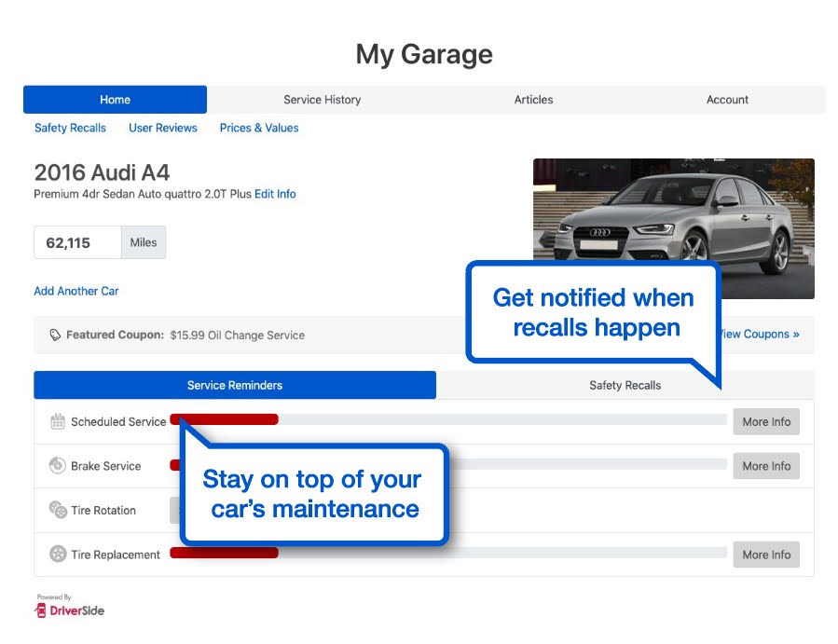Select the Service Reminders tab

(236, 385)
